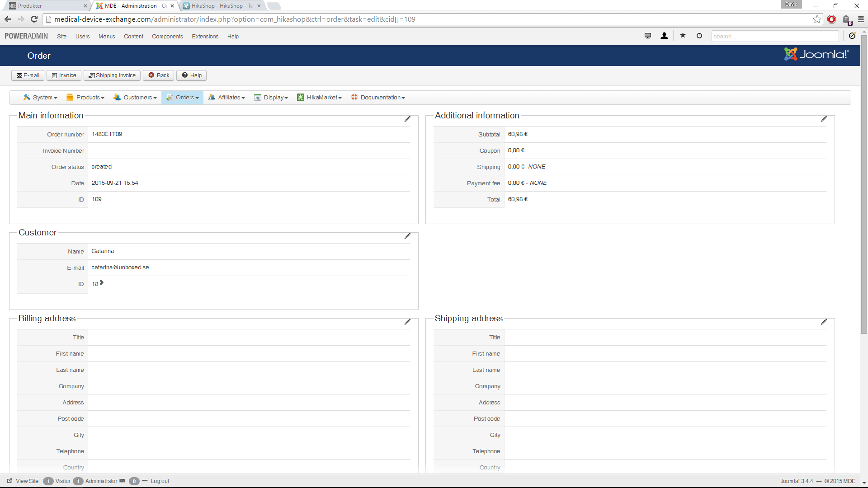Edit Additional information via pencil icon
868x488 pixels.
[824, 119]
